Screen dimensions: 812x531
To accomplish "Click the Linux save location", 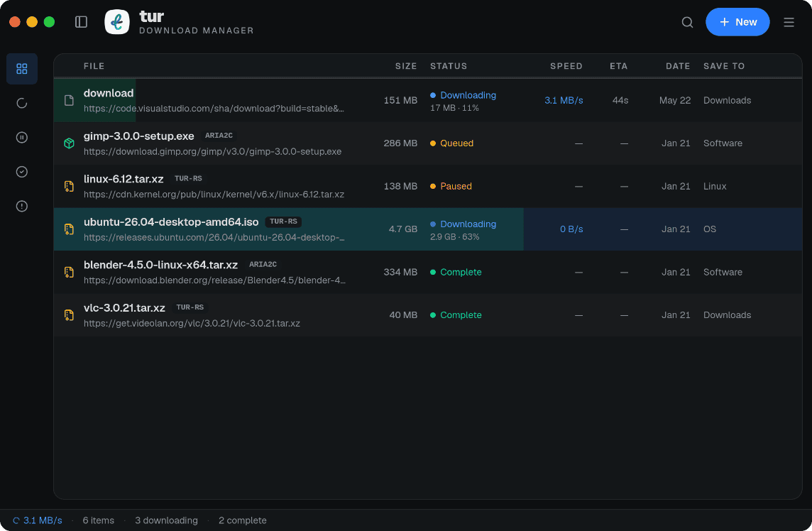I will (715, 187).
